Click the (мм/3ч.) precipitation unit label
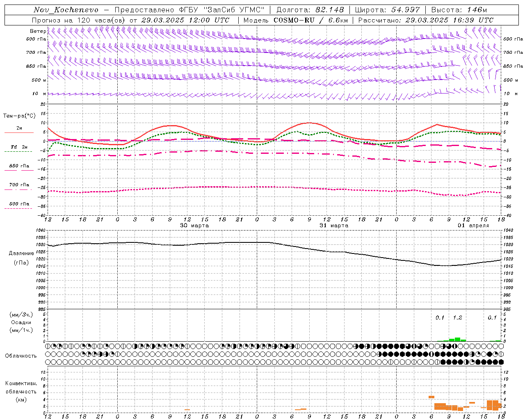525x420 pixels. click(21, 315)
